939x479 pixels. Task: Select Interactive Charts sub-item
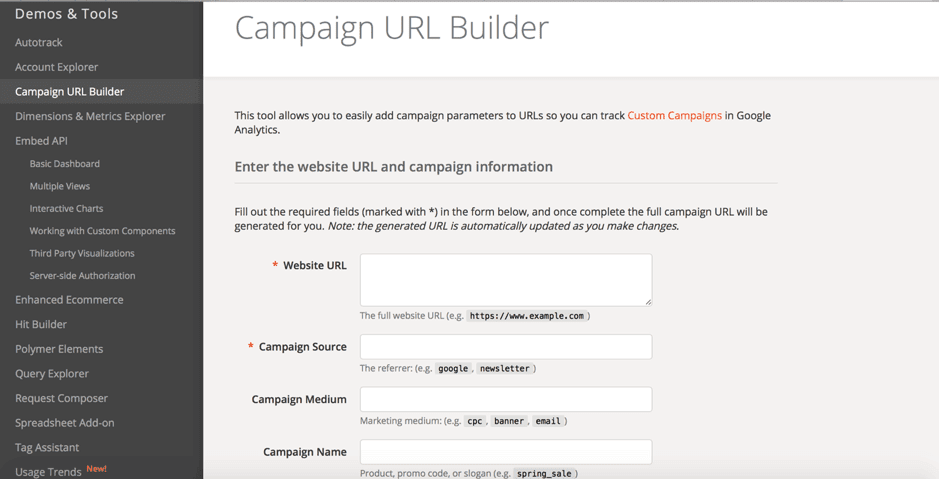[x=66, y=208]
